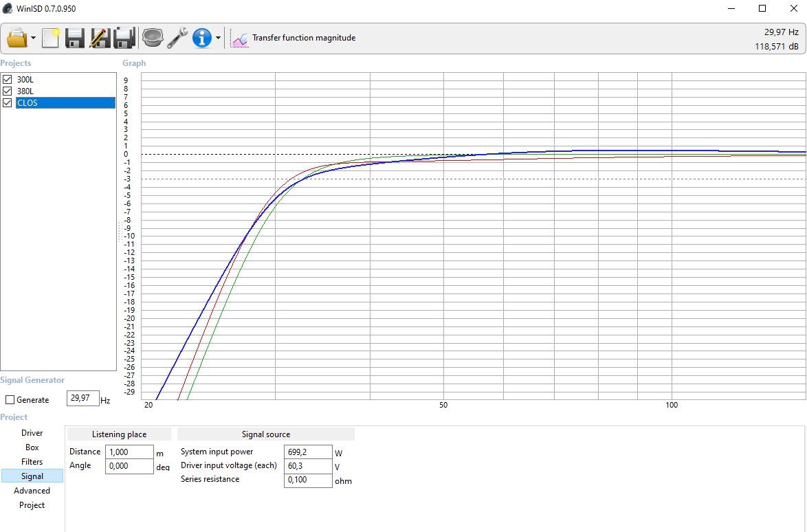This screenshot has height=532, width=807.
Task: Click the V unit label for driver voltage
Action: click(337, 467)
